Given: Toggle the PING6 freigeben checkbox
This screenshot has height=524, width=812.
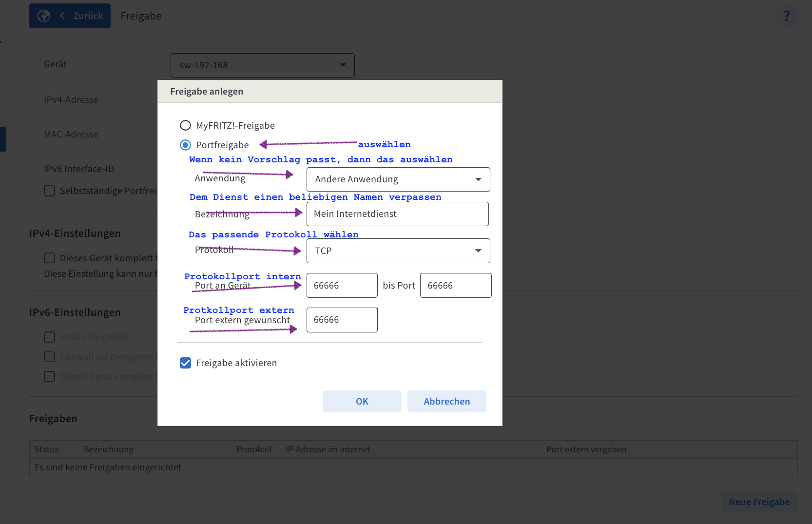Looking at the screenshot, I should click(x=50, y=337).
